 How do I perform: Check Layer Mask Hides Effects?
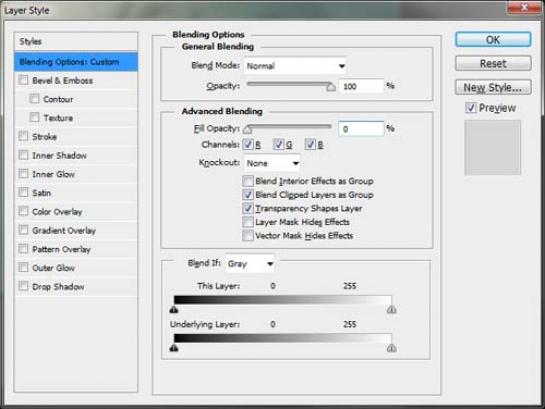(248, 222)
